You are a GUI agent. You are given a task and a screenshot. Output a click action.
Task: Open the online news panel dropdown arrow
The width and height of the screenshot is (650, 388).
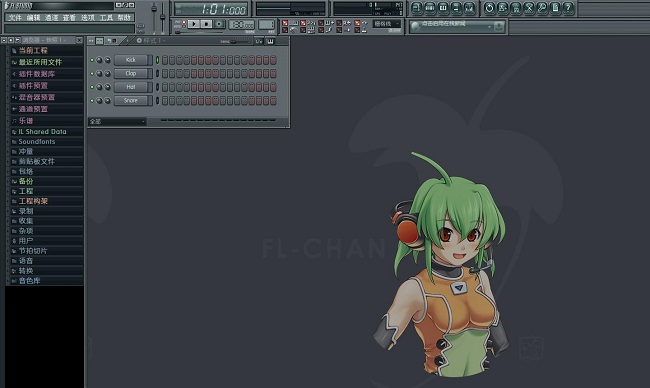click(x=490, y=27)
